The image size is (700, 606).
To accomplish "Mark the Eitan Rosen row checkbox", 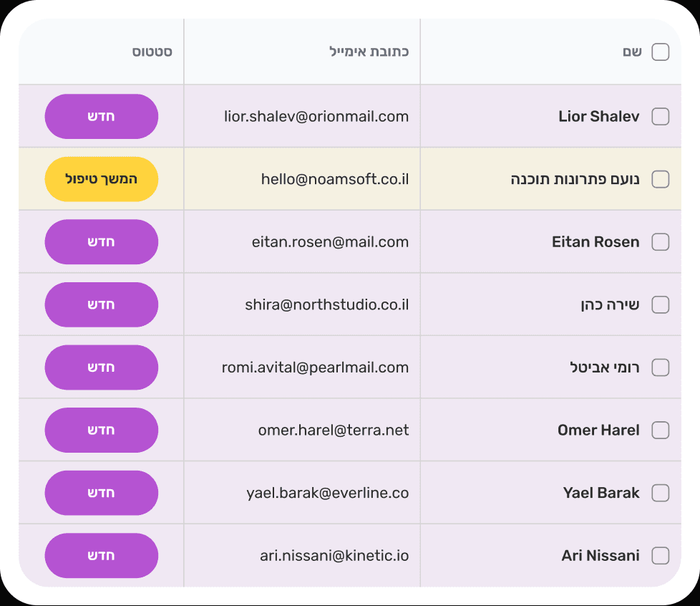I will coord(660,242).
